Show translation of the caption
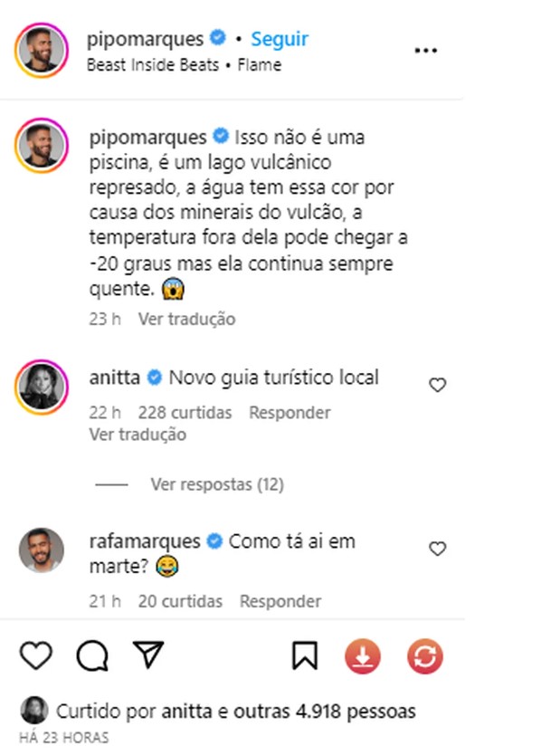The image size is (560, 755). (190, 319)
